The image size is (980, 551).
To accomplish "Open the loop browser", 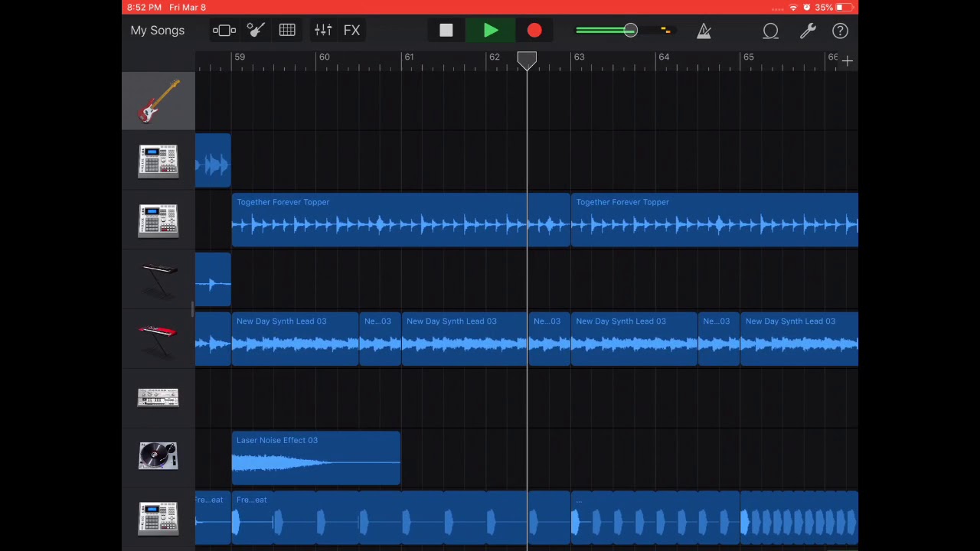I will pos(770,31).
